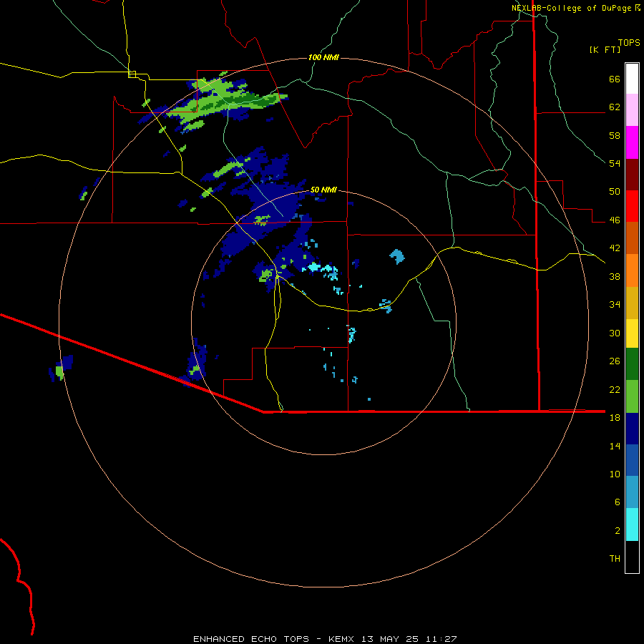Image resolution: width=644 pixels, height=644 pixels.
Task: Click the dark green legend swatch
Action: (632, 364)
